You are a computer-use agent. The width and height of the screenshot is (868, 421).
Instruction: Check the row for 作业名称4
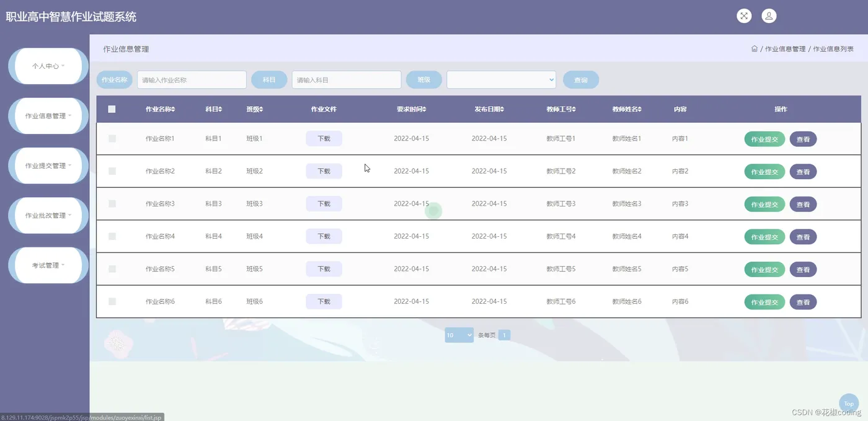click(112, 236)
